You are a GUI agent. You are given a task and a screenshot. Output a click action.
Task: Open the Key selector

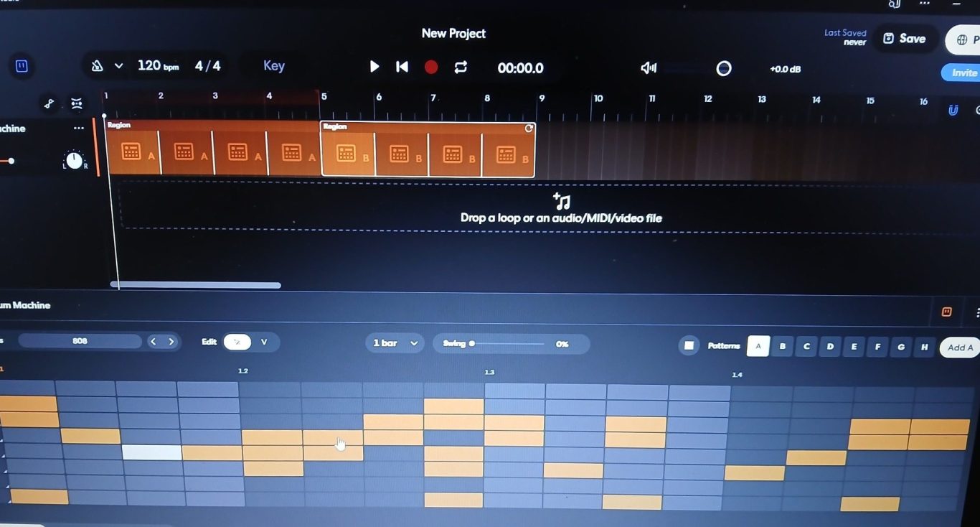(x=274, y=66)
